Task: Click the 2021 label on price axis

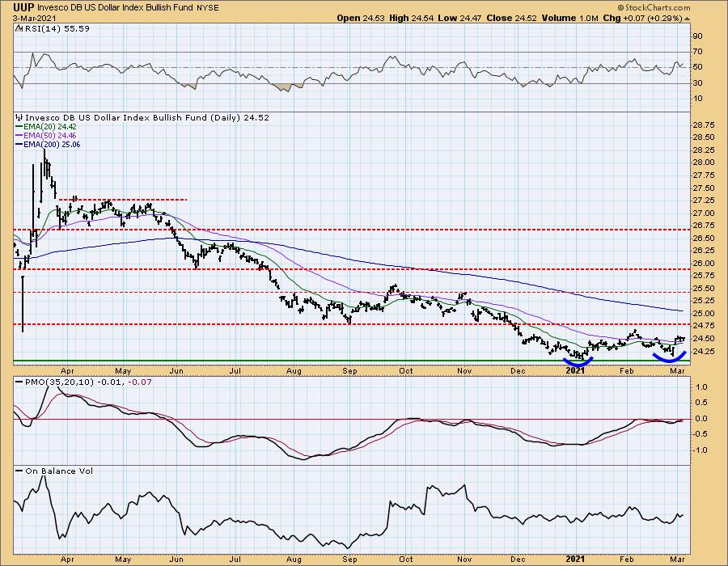Action: (x=575, y=370)
